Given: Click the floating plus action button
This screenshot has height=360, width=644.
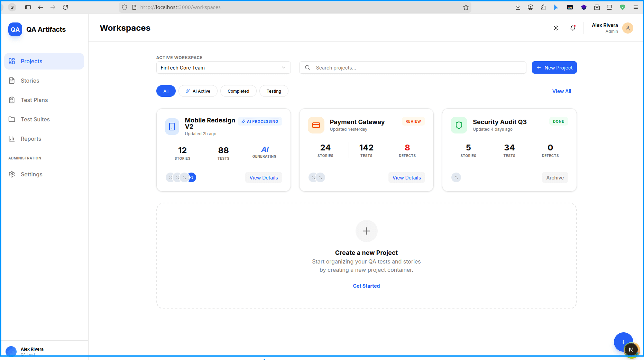Looking at the screenshot, I should tap(623, 342).
